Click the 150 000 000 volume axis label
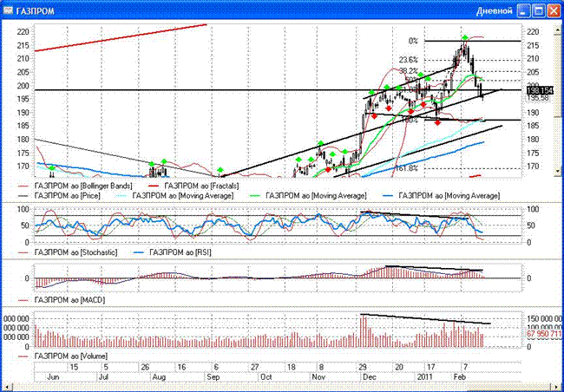The height and width of the screenshot is (392, 564). (x=545, y=318)
